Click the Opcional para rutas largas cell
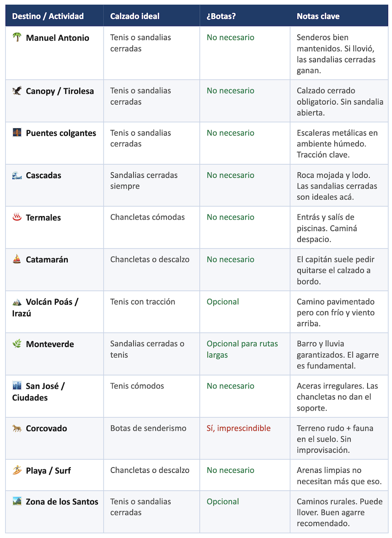This screenshot has width=392, height=538. point(245,354)
